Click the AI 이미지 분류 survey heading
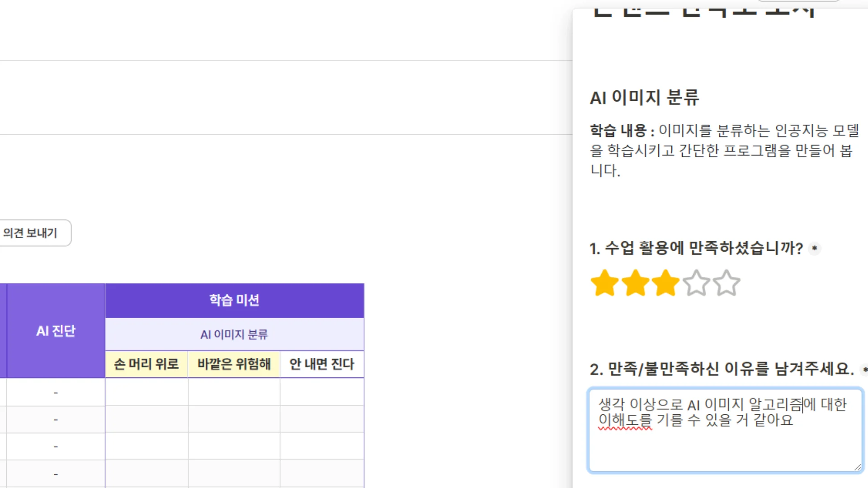 point(644,97)
